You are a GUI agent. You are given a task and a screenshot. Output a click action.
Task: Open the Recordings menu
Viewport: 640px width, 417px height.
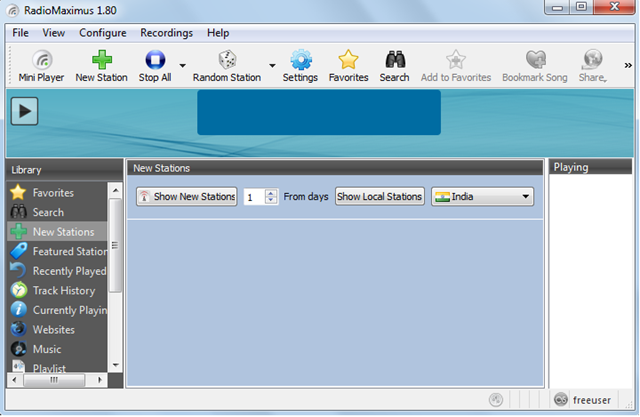(x=167, y=33)
